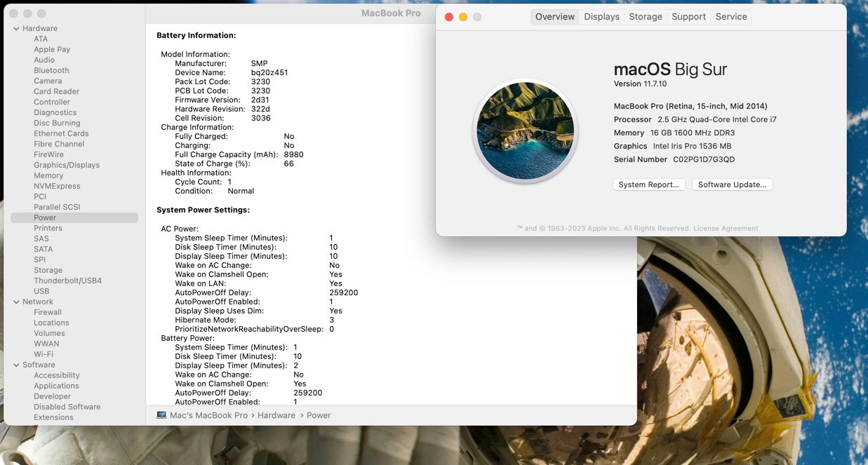
Task: Select Memory in the Hardware list
Action: (48, 176)
